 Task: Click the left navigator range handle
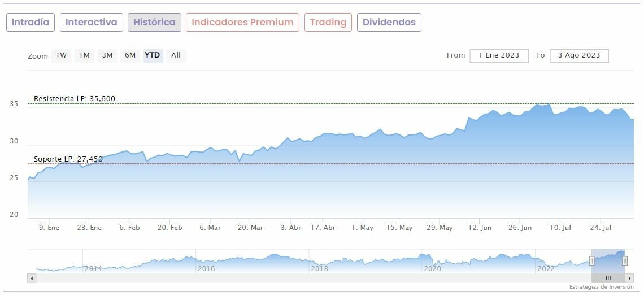coord(592,260)
